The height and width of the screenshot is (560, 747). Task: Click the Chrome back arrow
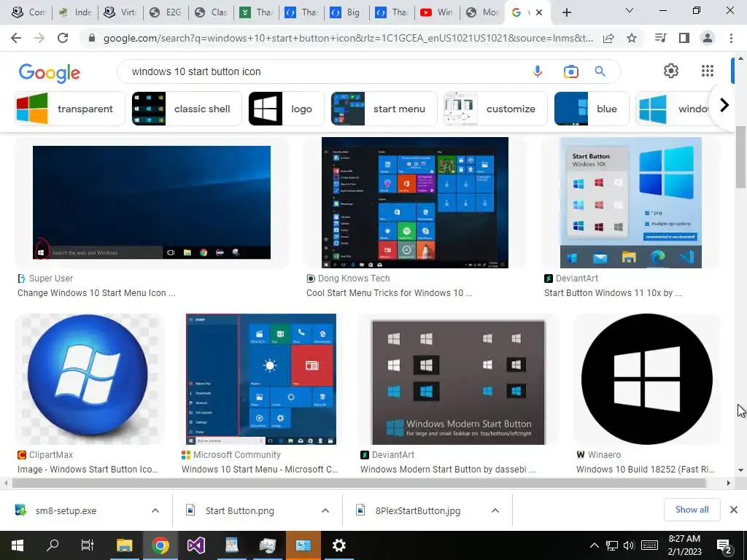[16, 38]
